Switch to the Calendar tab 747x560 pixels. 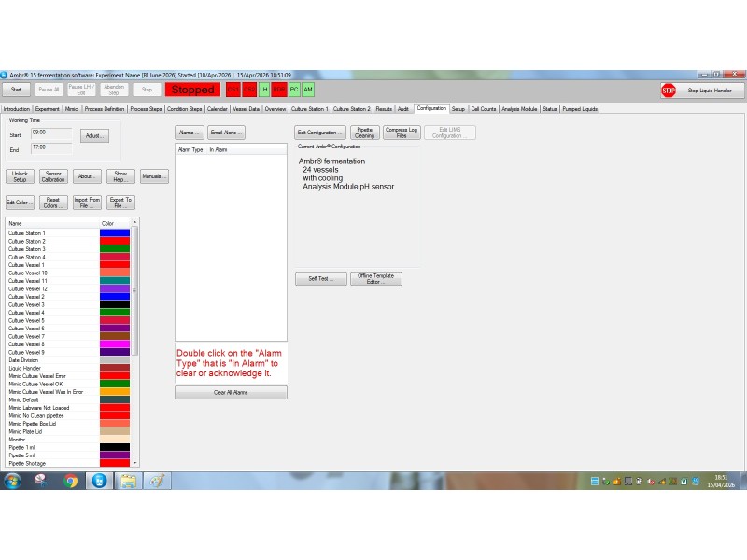218,109
